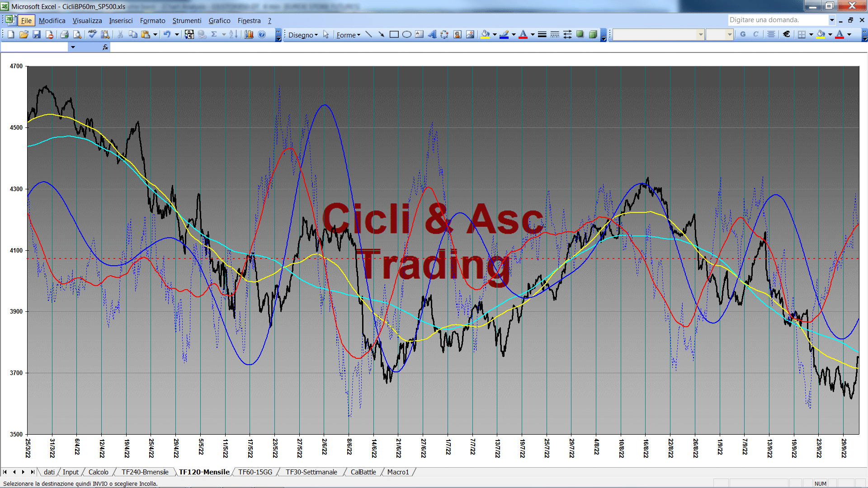Image resolution: width=868 pixels, height=488 pixels.
Task: Toggle bold with the G button
Action: point(743,35)
